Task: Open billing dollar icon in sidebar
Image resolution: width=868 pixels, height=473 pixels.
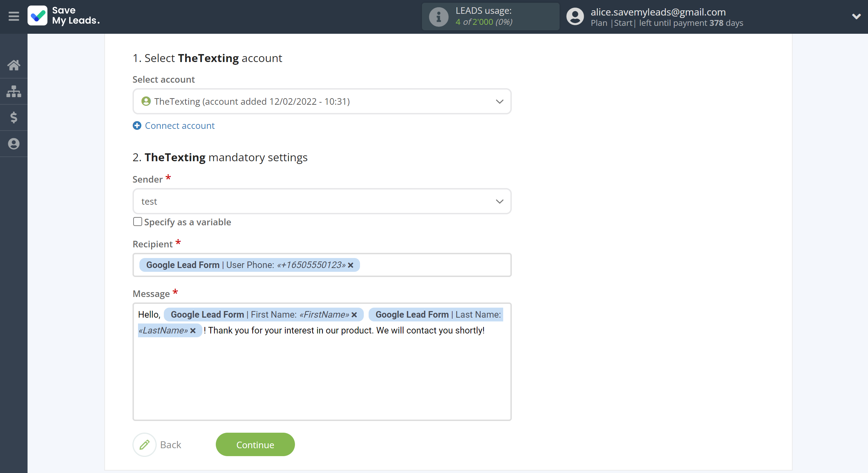Action: pyautogui.click(x=14, y=117)
